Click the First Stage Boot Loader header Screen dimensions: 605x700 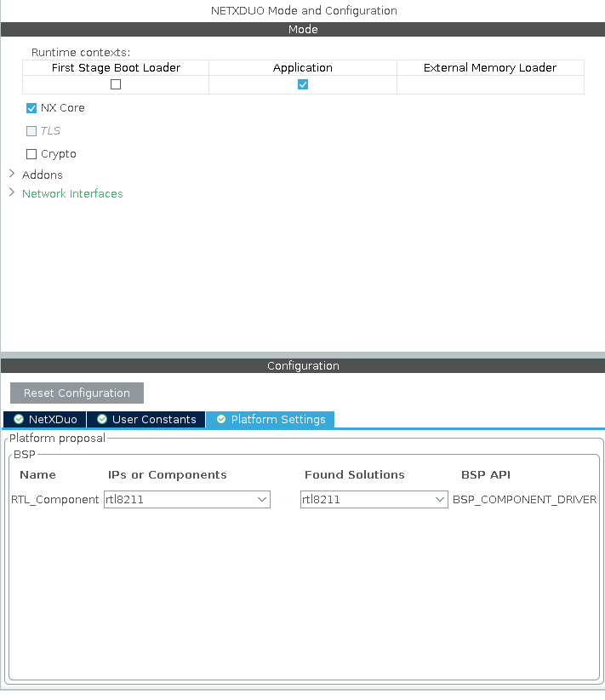(x=116, y=68)
